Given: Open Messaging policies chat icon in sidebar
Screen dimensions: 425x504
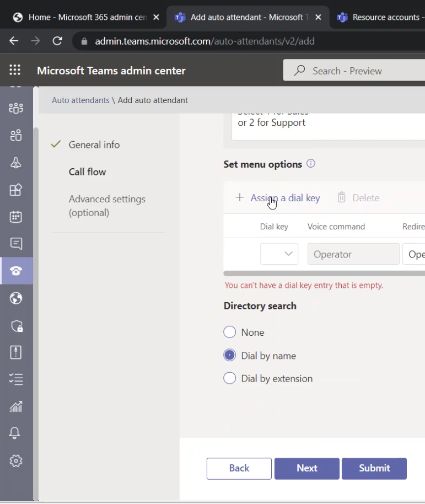Looking at the screenshot, I should coord(16,243).
